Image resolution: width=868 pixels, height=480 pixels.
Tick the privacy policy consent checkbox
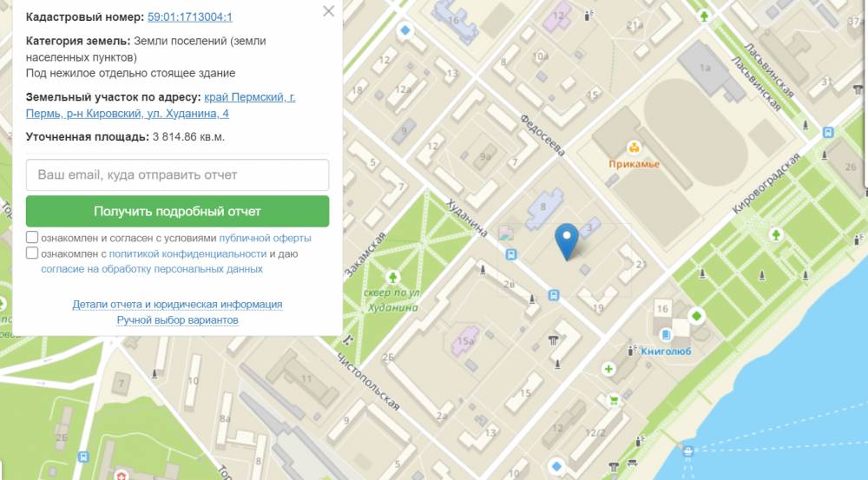tap(32, 253)
